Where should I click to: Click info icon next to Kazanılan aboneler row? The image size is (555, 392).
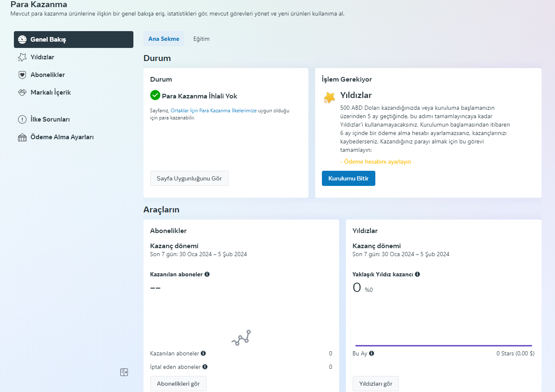click(203, 353)
